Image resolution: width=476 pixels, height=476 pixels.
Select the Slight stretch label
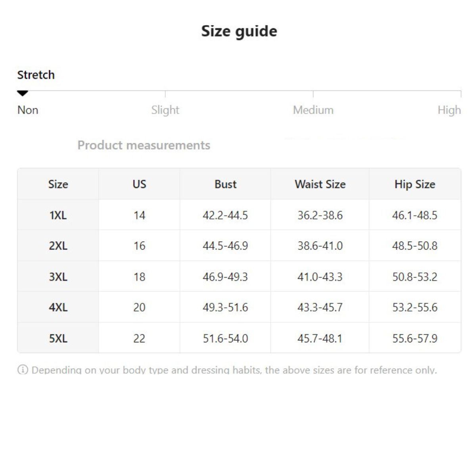[x=165, y=110]
